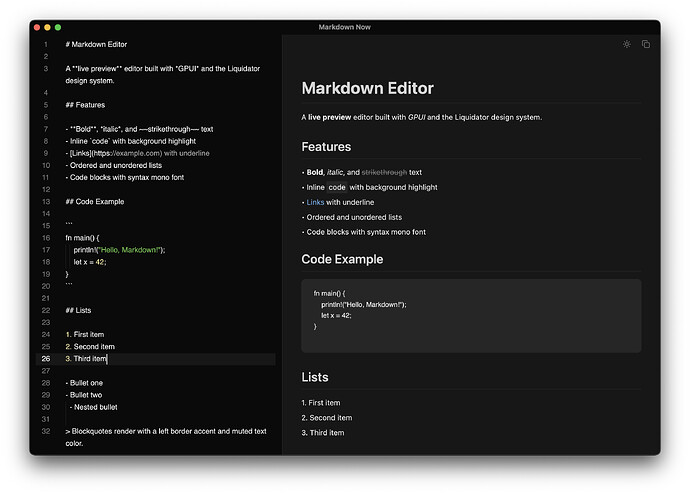
Task: Click the 'Lists' heading in preview
Action: pyautogui.click(x=315, y=377)
